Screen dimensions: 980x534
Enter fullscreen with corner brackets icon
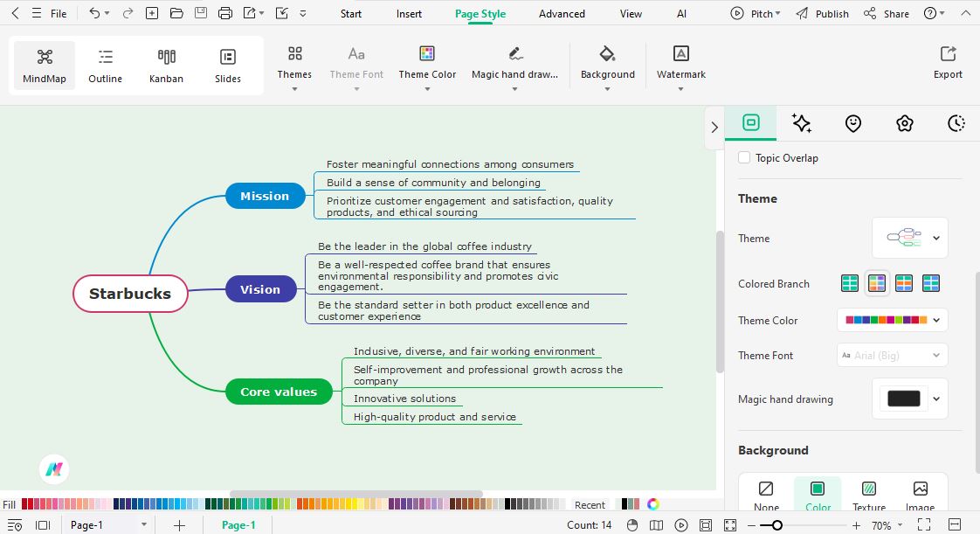click(x=924, y=524)
